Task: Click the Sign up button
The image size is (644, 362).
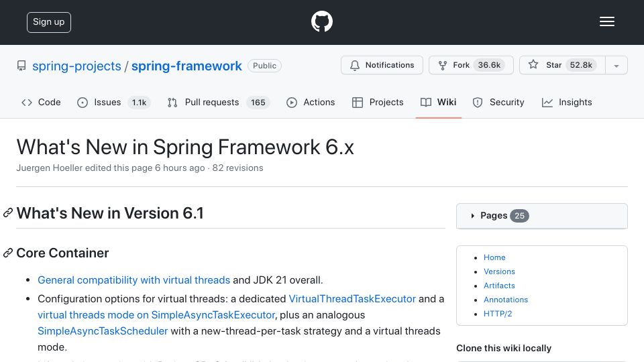Action: [49, 22]
